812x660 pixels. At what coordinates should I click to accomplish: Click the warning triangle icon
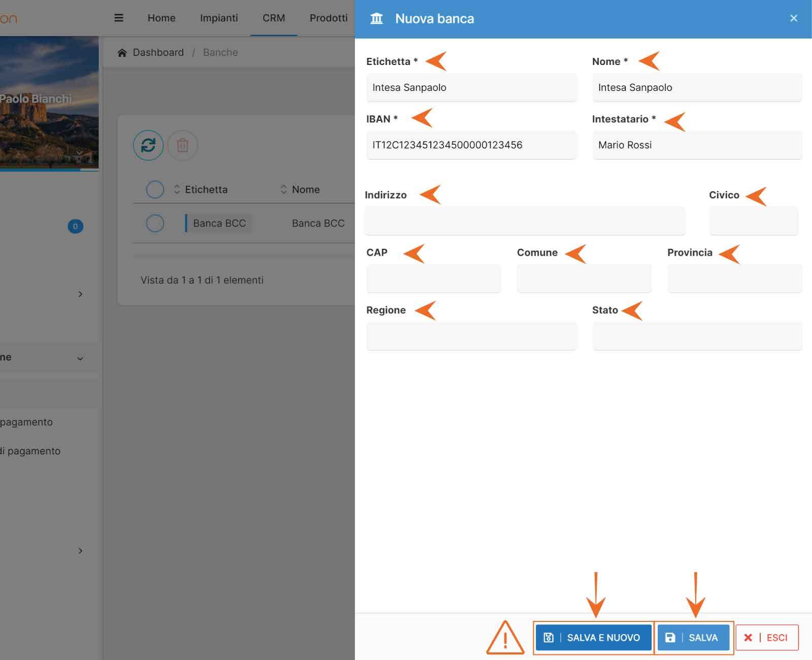tap(505, 638)
